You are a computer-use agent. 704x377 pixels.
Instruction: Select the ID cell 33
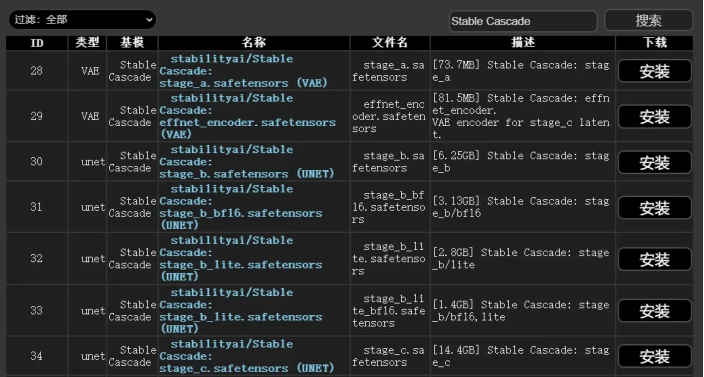click(x=37, y=311)
